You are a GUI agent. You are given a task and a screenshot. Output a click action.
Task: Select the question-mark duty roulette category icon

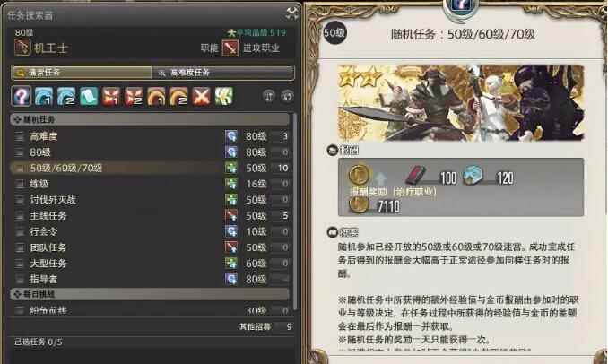pyautogui.click(x=22, y=96)
